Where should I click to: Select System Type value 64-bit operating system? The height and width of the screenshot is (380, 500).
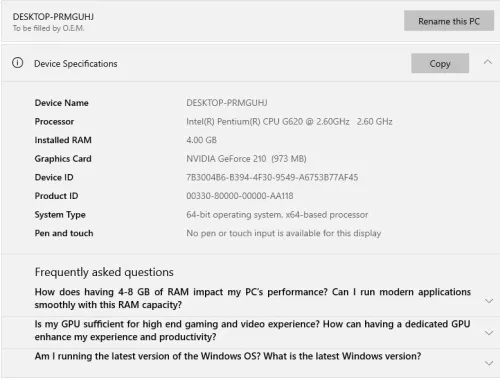click(x=277, y=215)
